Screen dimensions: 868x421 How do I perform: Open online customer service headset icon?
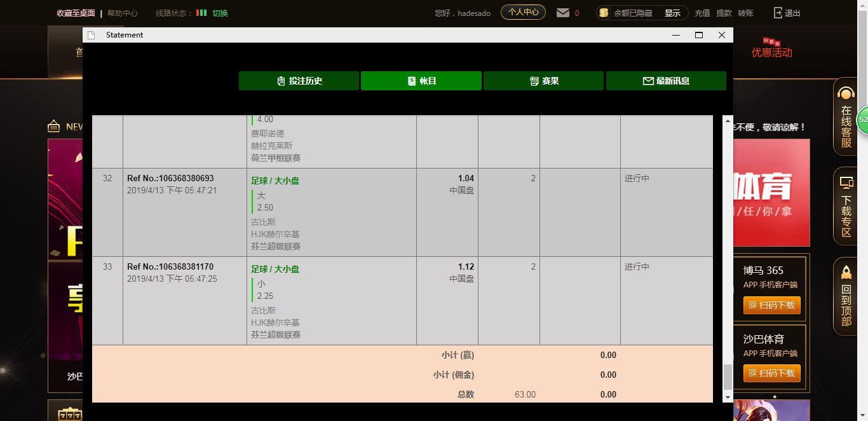click(846, 95)
